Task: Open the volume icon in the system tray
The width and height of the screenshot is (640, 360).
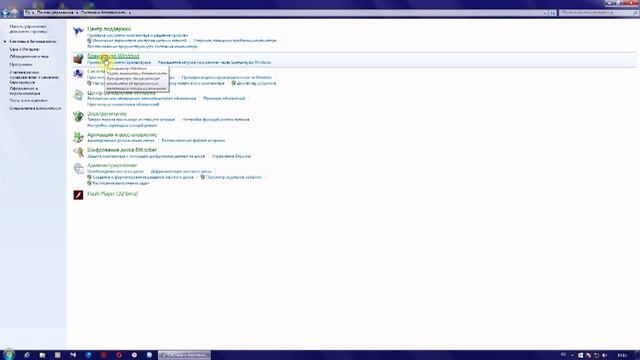Action: point(604,356)
